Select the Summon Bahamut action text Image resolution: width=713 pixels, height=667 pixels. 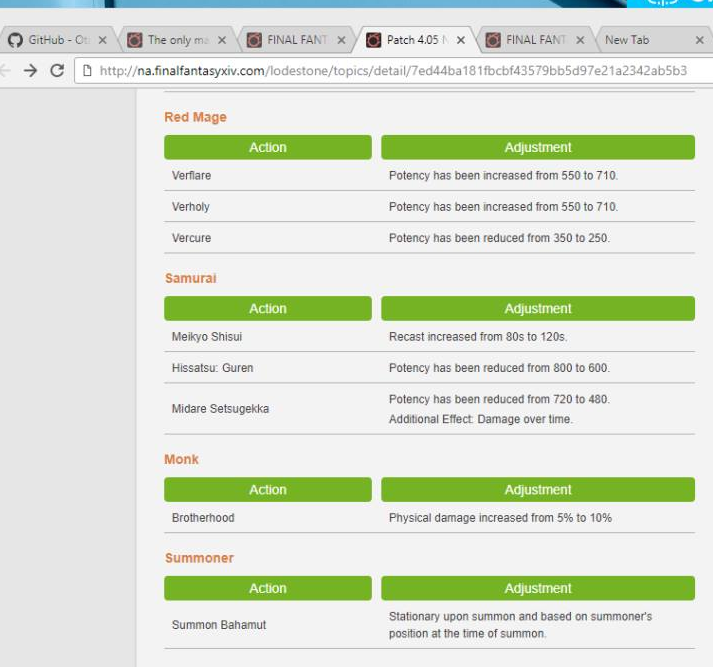click(x=219, y=625)
